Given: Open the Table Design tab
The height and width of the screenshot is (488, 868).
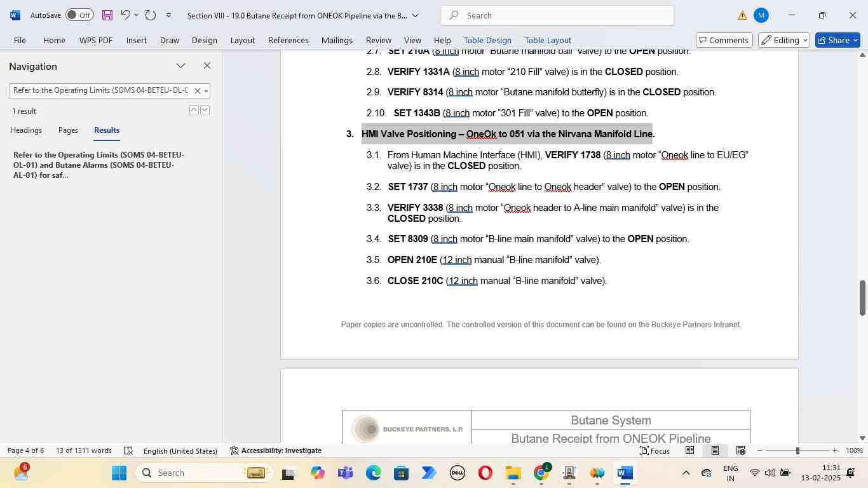Looking at the screenshot, I should click(487, 40).
